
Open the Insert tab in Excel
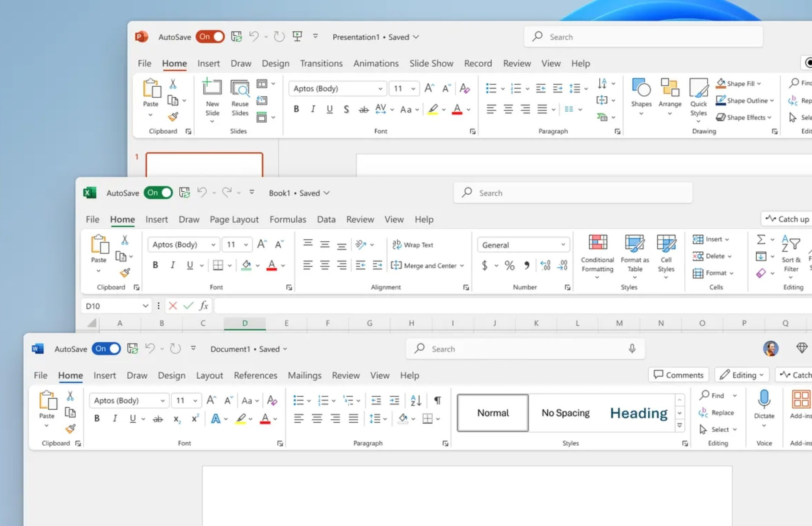point(156,219)
